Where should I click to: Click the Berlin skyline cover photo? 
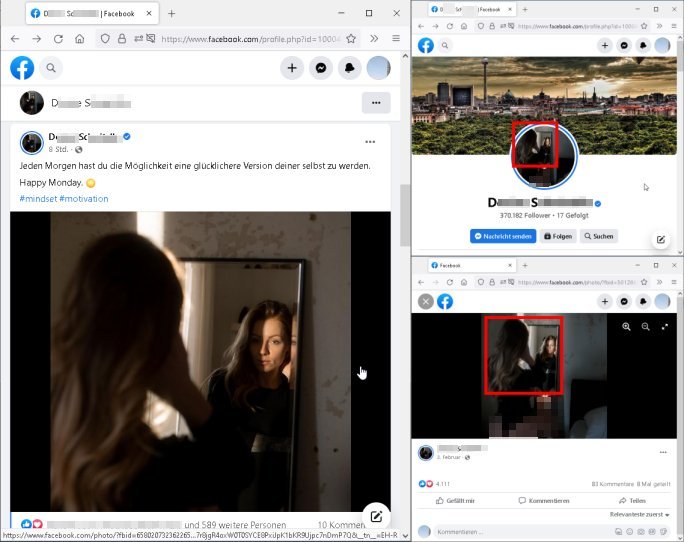click(x=544, y=106)
